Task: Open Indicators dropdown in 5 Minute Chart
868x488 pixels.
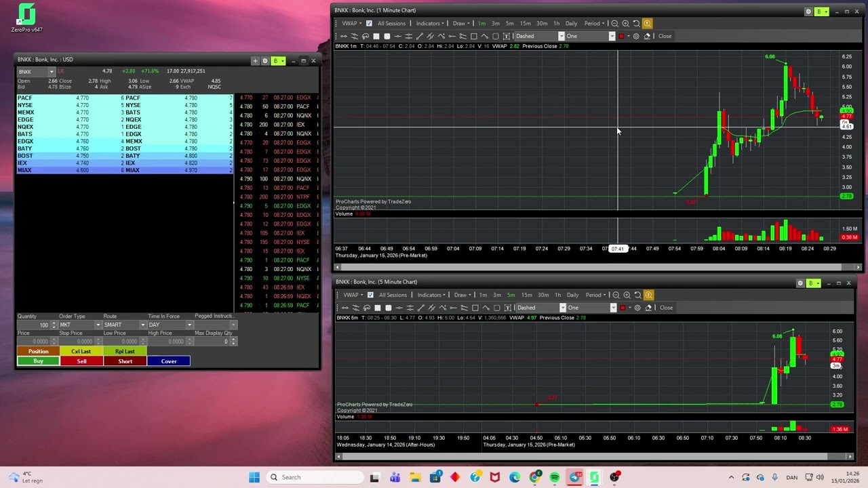Action: (431, 295)
